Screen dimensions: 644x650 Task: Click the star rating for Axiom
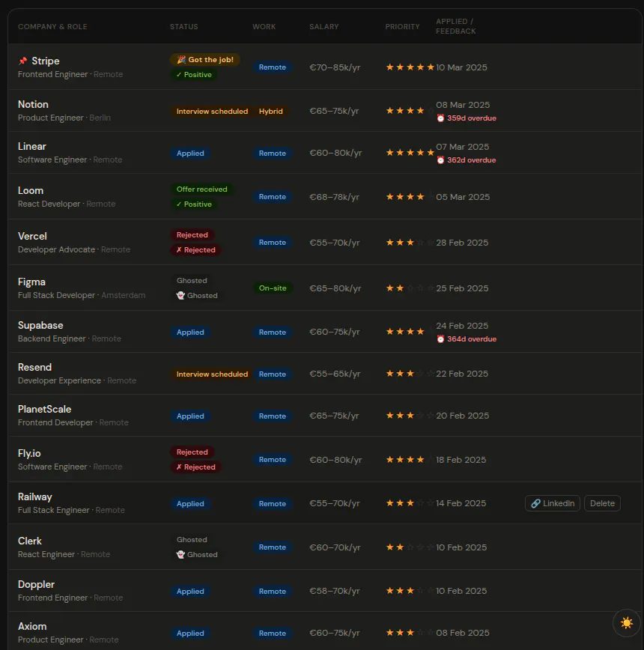(410, 633)
